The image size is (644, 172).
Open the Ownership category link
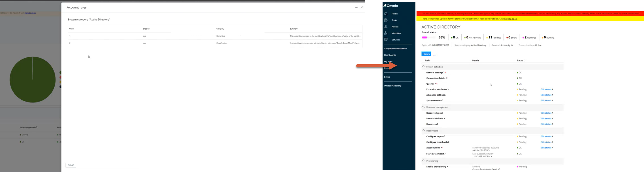[x=221, y=36]
